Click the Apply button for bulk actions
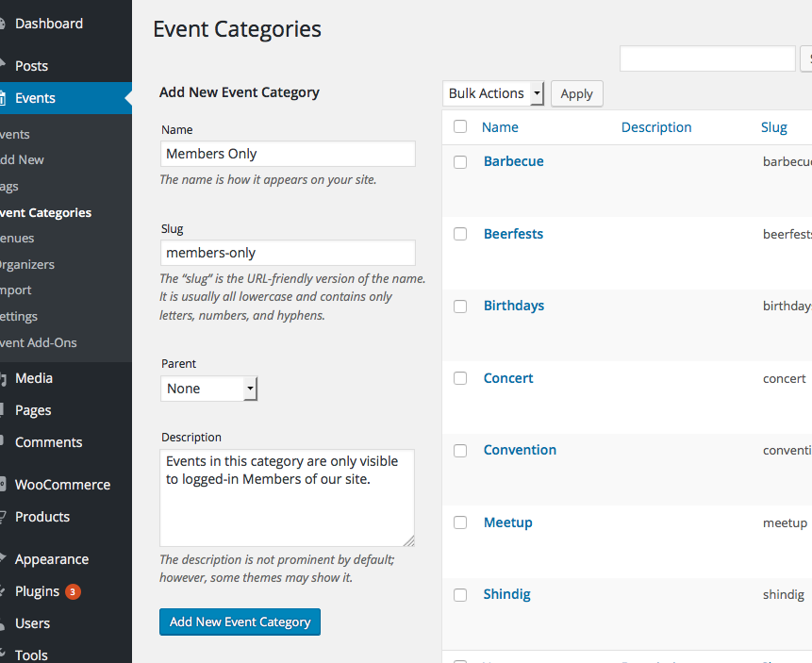The width and height of the screenshot is (812, 663). tap(576, 93)
